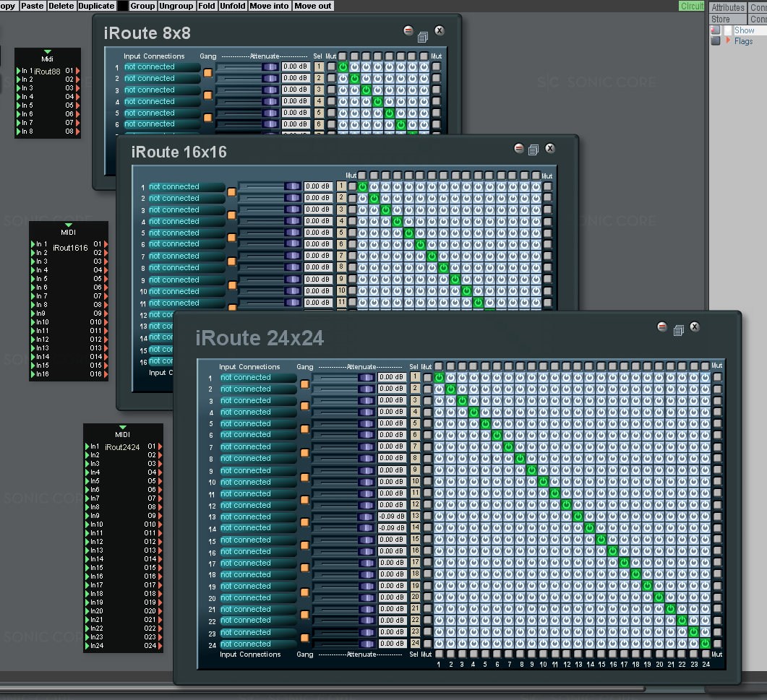Click the Duplicate button in the toolbar
Viewport: 767px width, 700px height.
pyautogui.click(x=96, y=6)
